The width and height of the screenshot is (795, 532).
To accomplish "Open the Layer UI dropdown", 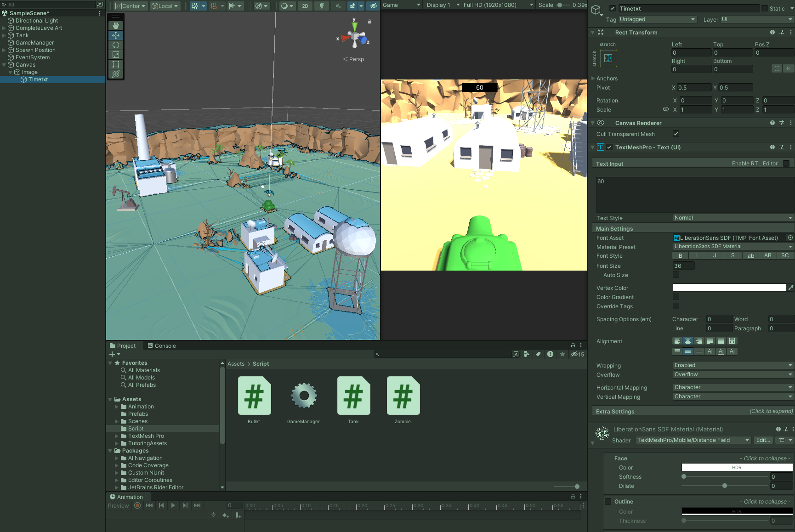I will 757,19.
